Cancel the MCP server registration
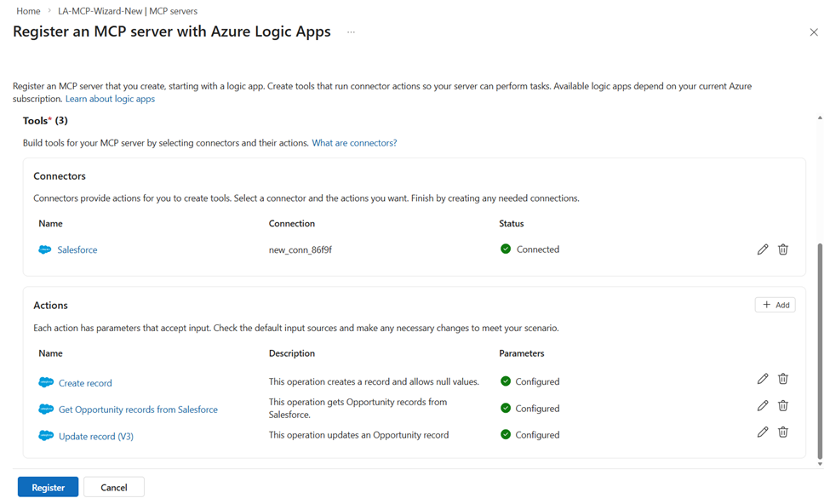The width and height of the screenshot is (830, 504). click(113, 488)
